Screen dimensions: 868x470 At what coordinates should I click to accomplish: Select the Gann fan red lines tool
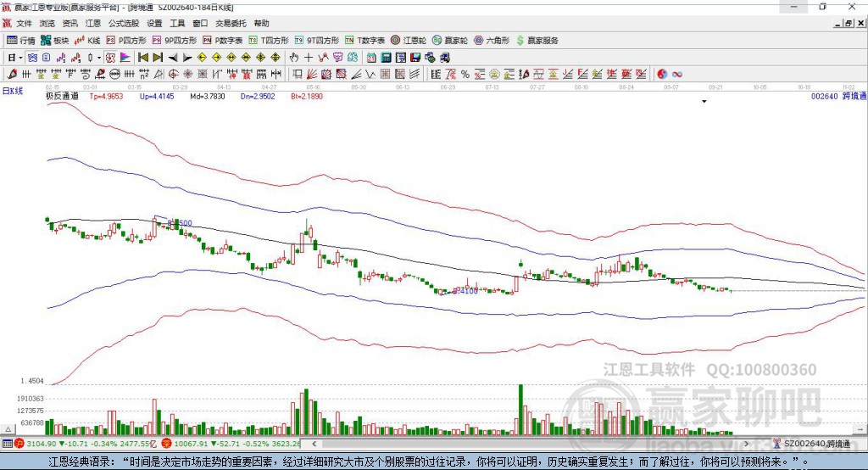tap(312, 75)
